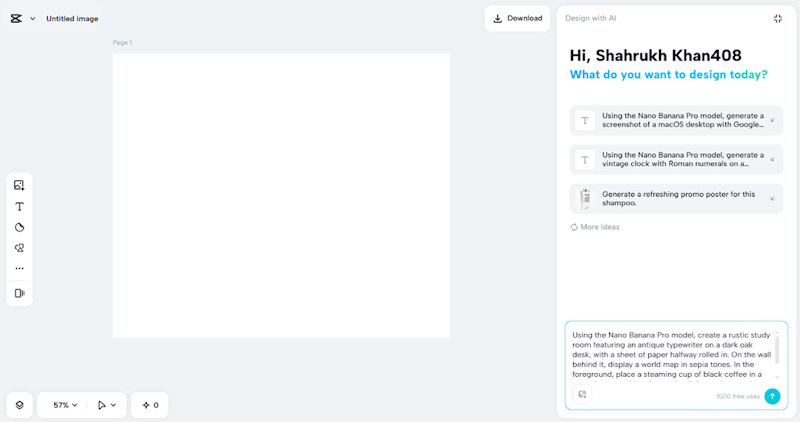This screenshot has width=800, height=422.
Task: Select the Text tool in left toolbar
Action: click(x=19, y=206)
